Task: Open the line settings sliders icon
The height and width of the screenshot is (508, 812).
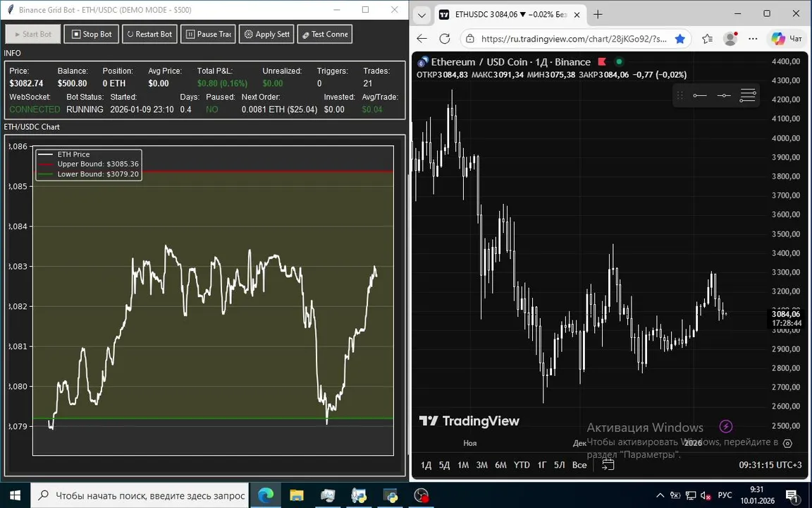Action: [x=748, y=95]
